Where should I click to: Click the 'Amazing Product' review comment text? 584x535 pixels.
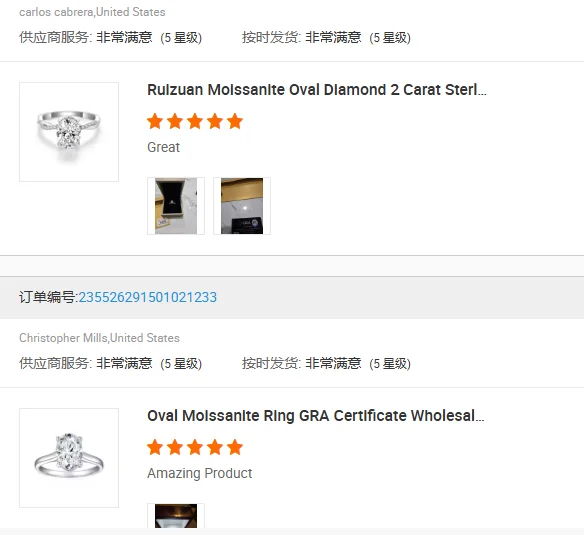pos(200,473)
